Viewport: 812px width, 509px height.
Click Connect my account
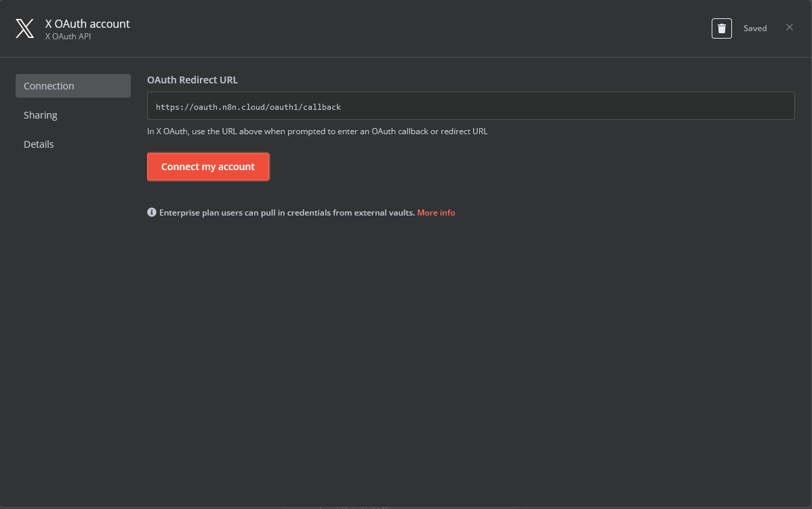(x=208, y=167)
